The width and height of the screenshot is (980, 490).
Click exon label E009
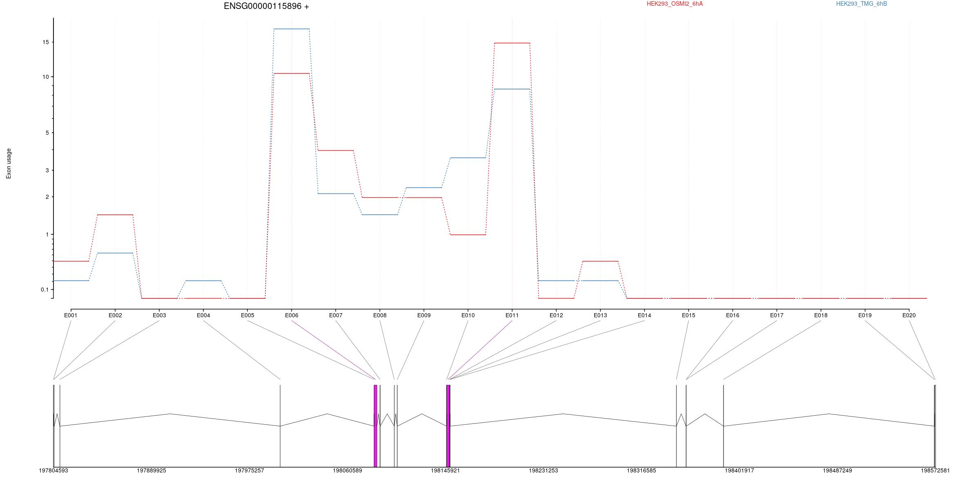(x=424, y=315)
